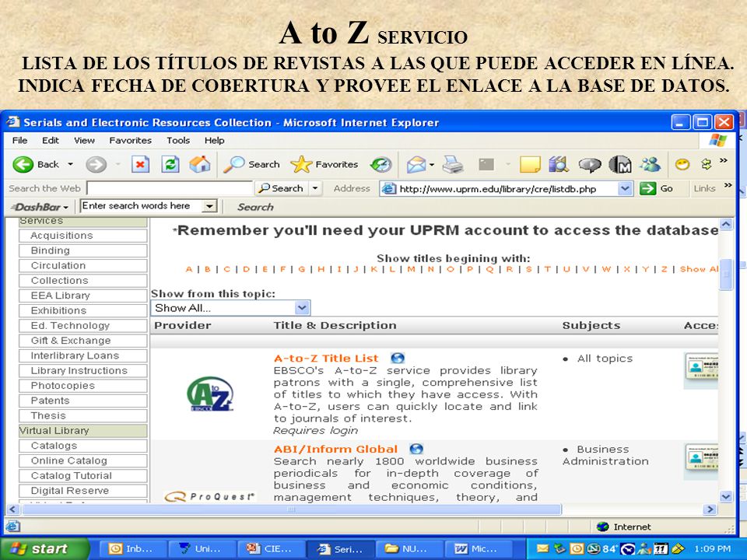
Task: Click in the Search the Web text field
Action: point(170,188)
